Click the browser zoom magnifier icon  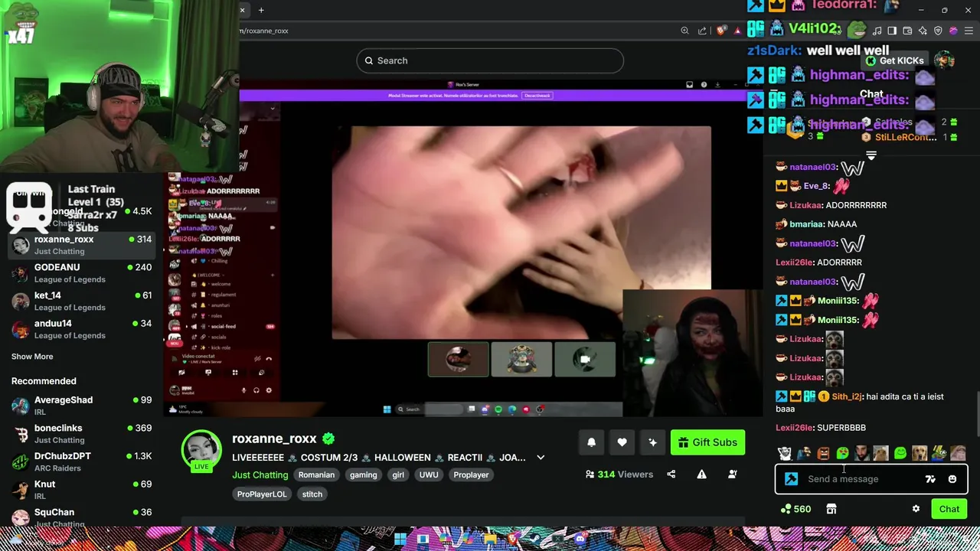pyautogui.click(x=684, y=31)
